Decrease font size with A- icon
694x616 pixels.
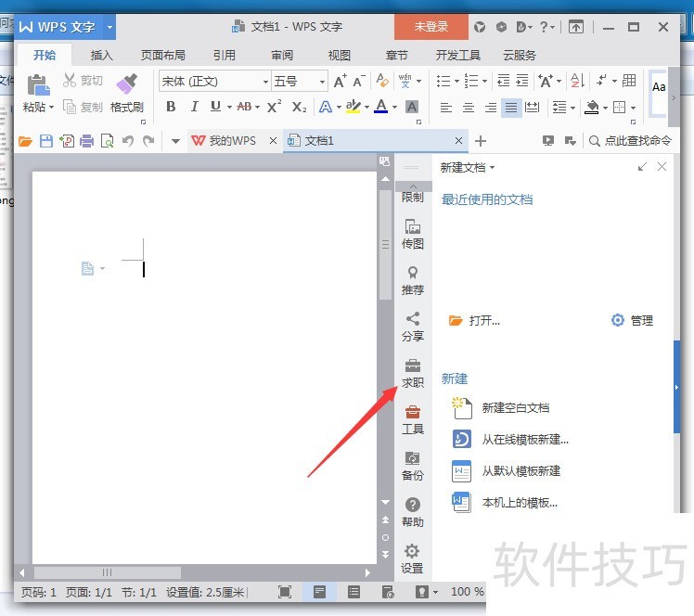pos(359,81)
